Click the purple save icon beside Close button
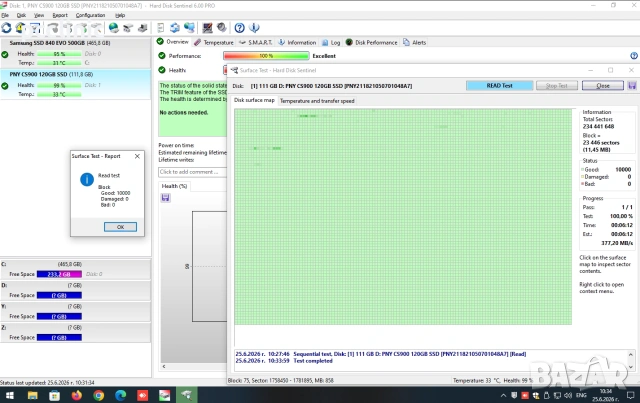The height and width of the screenshot is (403, 640). click(632, 86)
